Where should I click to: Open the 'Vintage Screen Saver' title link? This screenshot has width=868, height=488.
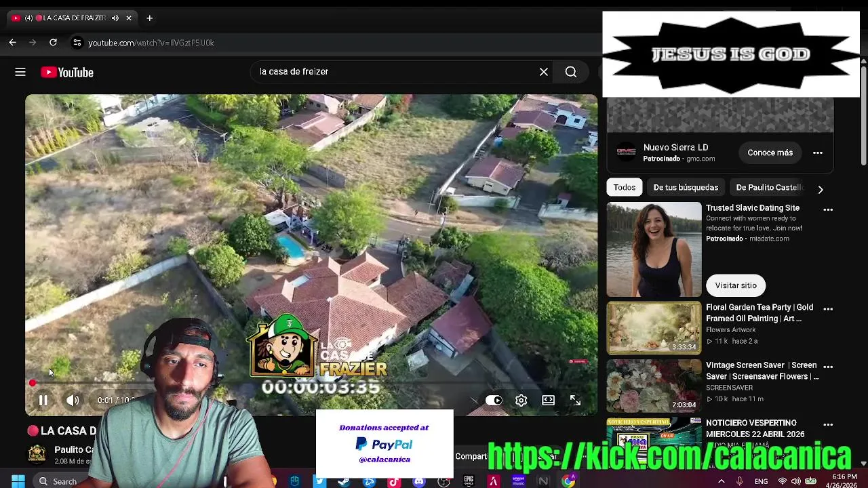coord(762,371)
